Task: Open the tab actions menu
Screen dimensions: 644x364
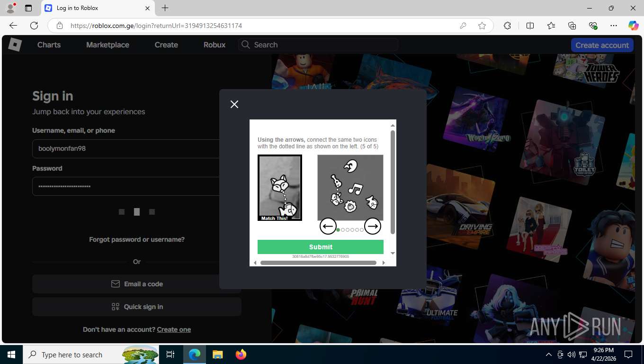Action: [28, 8]
